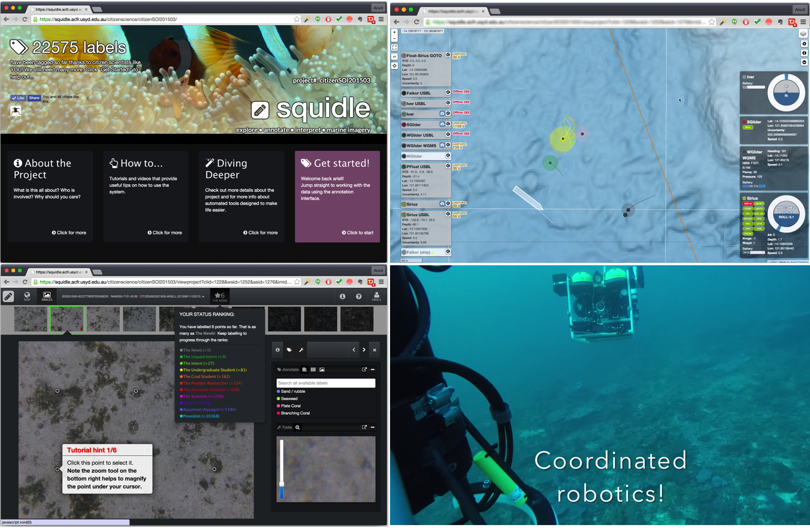Image resolution: width=810 pixels, height=532 pixels.
Task: Open the WGlider WGMS dashboard gauge icon
Action: pyautogui.click(x=442, y=145)
